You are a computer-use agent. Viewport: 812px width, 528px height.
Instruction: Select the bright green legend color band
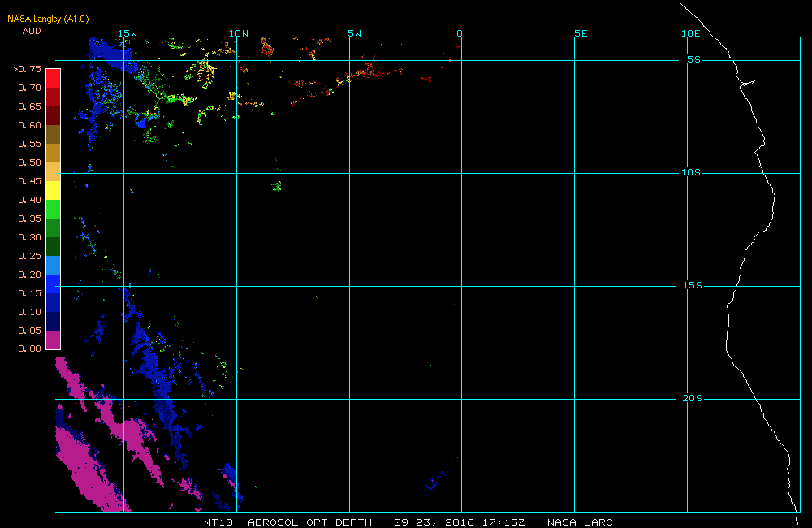(x=54, y=209)
